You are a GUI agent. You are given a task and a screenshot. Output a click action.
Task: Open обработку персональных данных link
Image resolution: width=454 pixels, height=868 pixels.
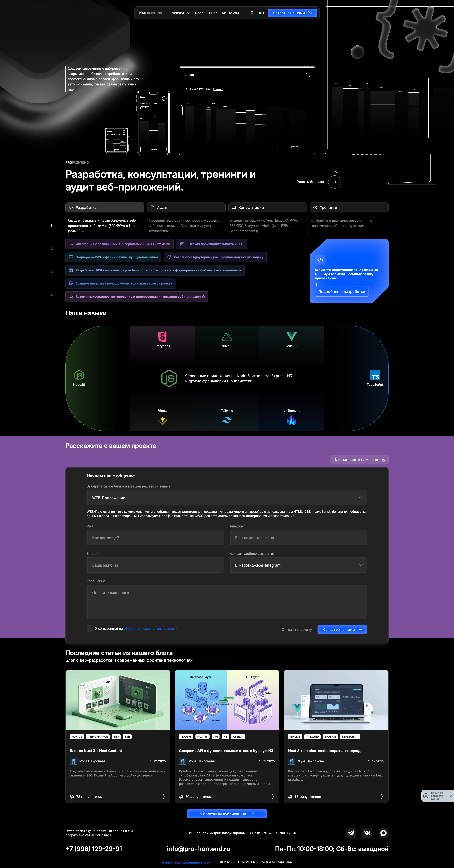[x=151, y=629]
